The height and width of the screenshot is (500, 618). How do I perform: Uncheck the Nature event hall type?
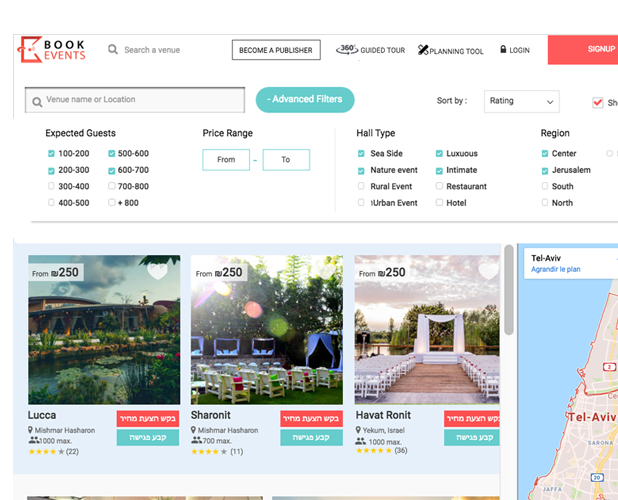[361, 171]
